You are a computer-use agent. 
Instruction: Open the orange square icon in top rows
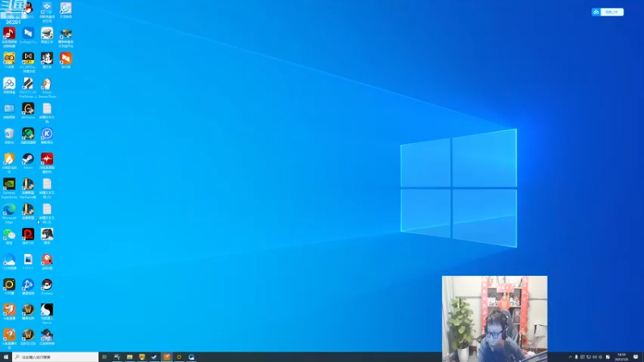pos(66,58)
